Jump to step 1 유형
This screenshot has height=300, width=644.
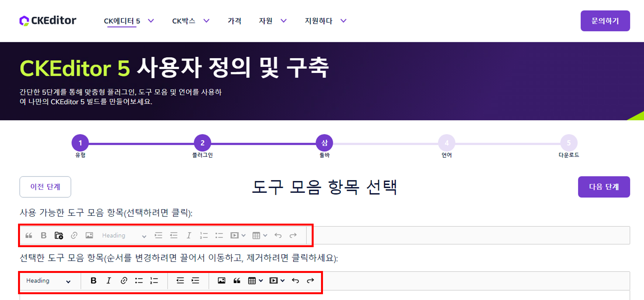(80, 143)
